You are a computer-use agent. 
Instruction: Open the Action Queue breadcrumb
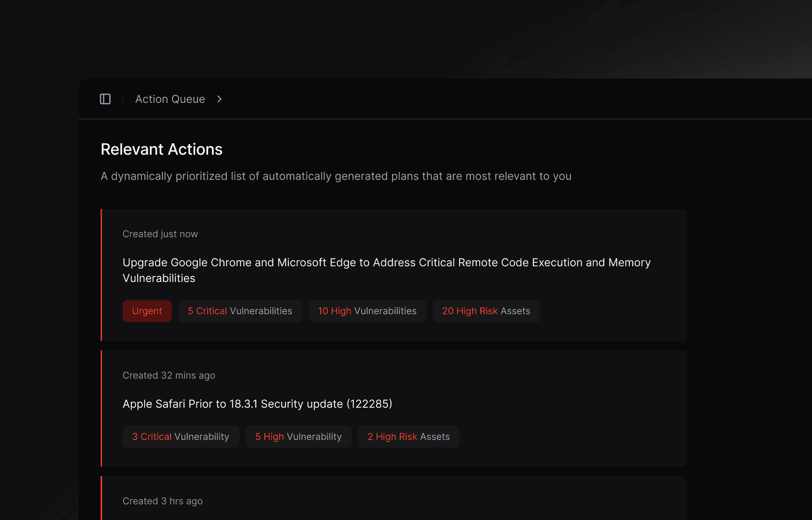[x=170, y=99]
